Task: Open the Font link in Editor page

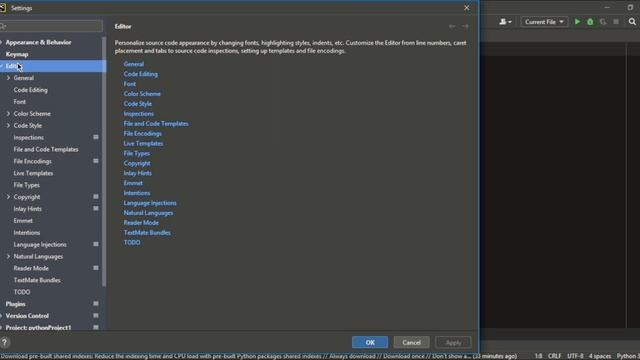Action: (x=130, y=84)
